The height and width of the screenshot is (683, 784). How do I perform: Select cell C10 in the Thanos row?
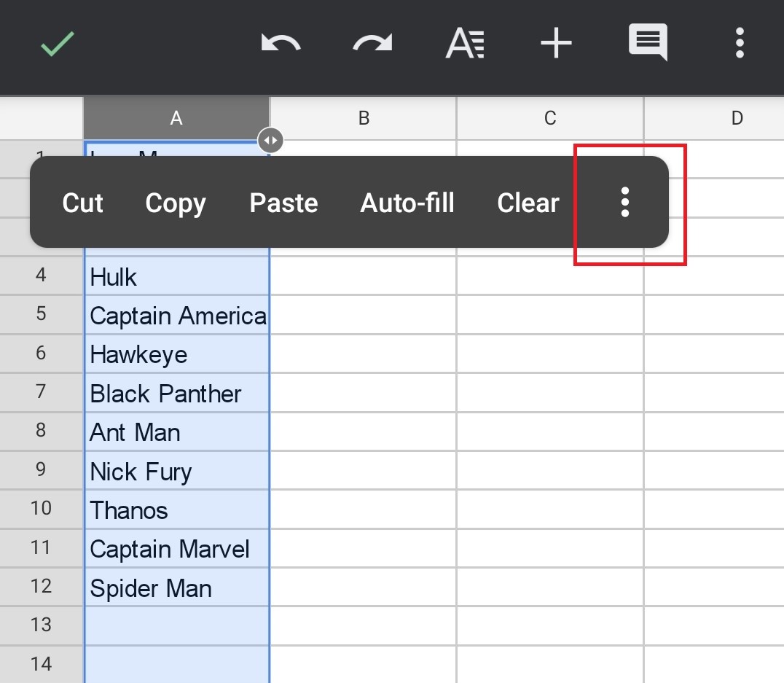click(550, 510)
